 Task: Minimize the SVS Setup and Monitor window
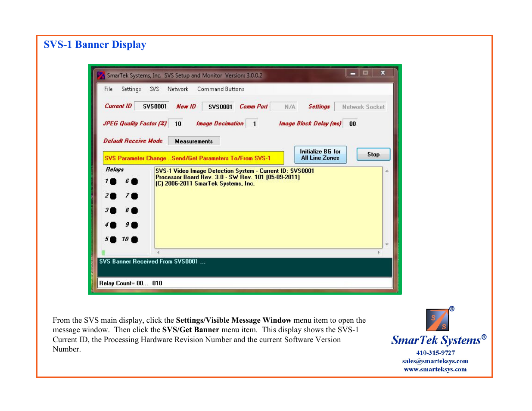pyautogui.click(x=353, y=73)
